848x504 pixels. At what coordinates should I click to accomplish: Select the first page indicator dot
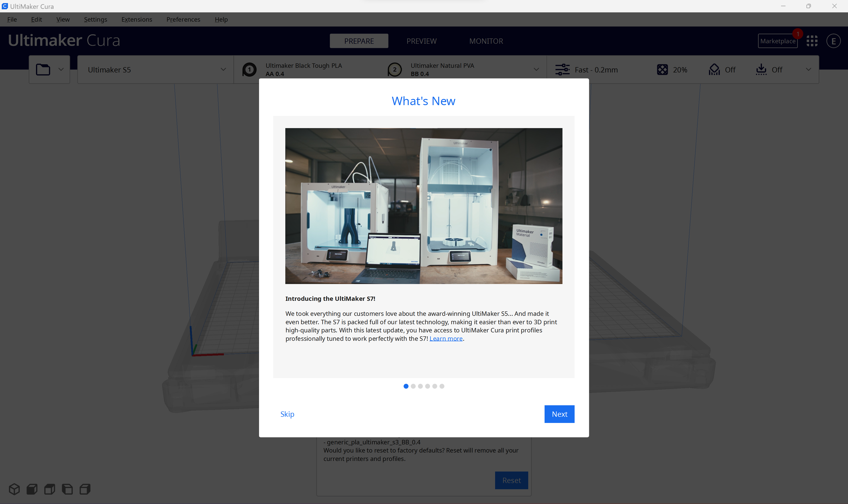[x=406, y=386]
